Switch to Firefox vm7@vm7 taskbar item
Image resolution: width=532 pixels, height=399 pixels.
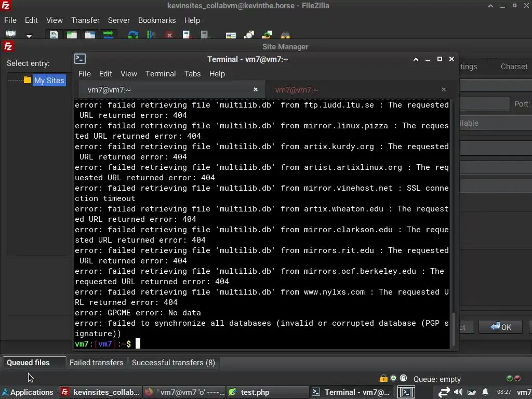pyautogui.click(x=184, y=392)
